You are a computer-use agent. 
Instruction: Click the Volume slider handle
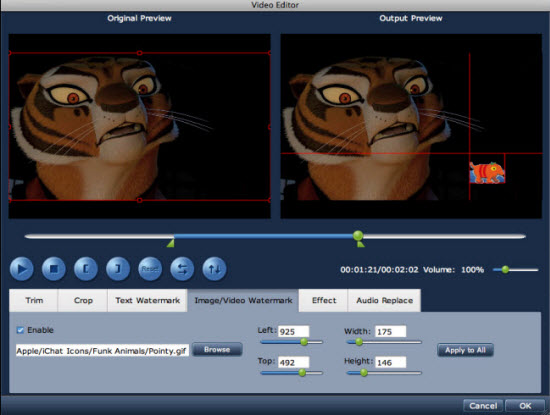[505, 269]
